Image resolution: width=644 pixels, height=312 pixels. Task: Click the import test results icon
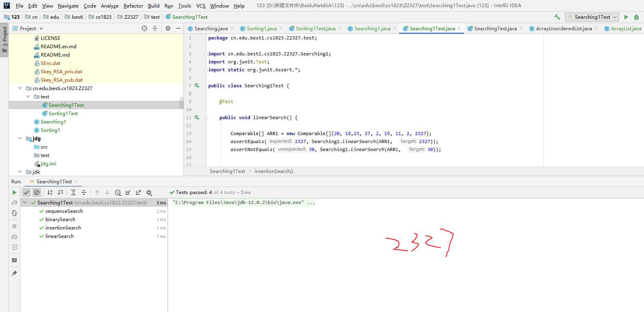(x=128, y=192)
